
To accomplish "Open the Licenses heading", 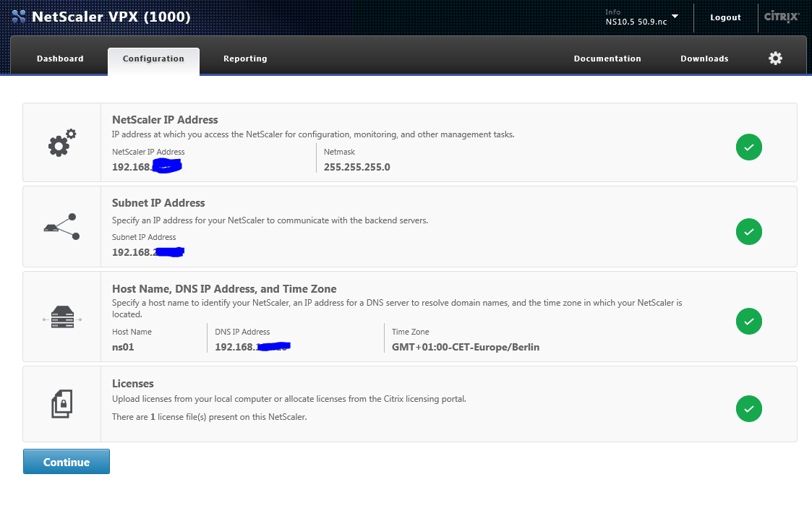I will pyautogui.click(x=132, y=384).
